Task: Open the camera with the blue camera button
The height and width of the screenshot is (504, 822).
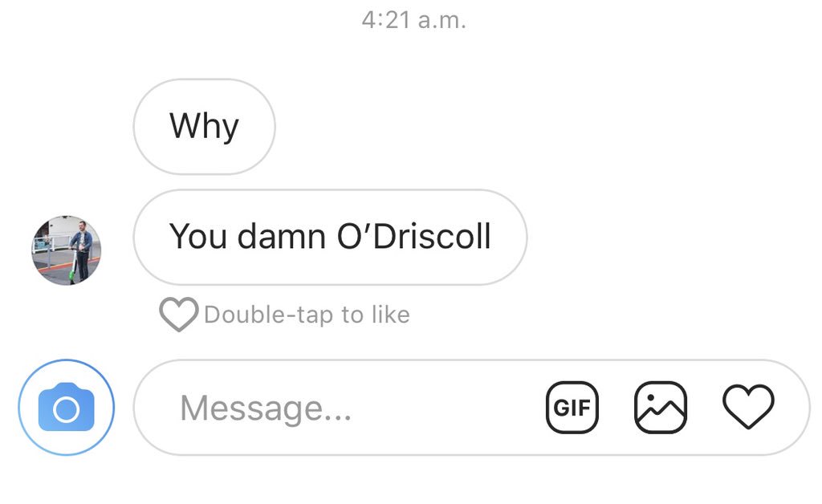Action: point(66,407)
